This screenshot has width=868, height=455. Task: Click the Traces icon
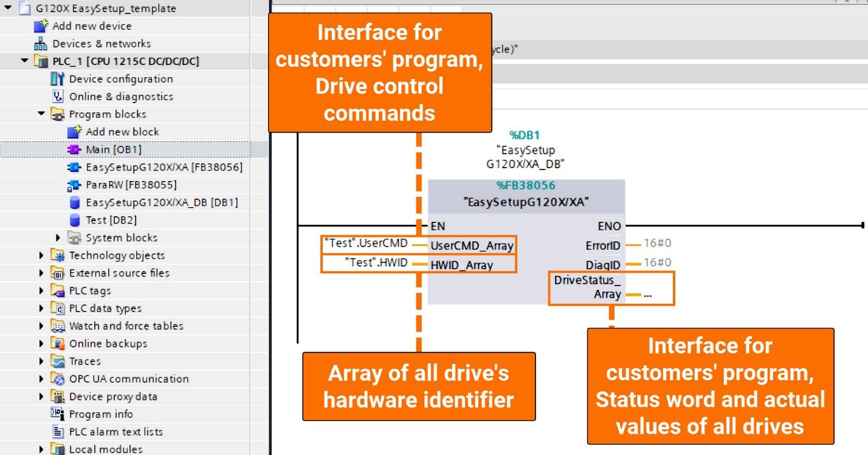[x=58, y=361]
